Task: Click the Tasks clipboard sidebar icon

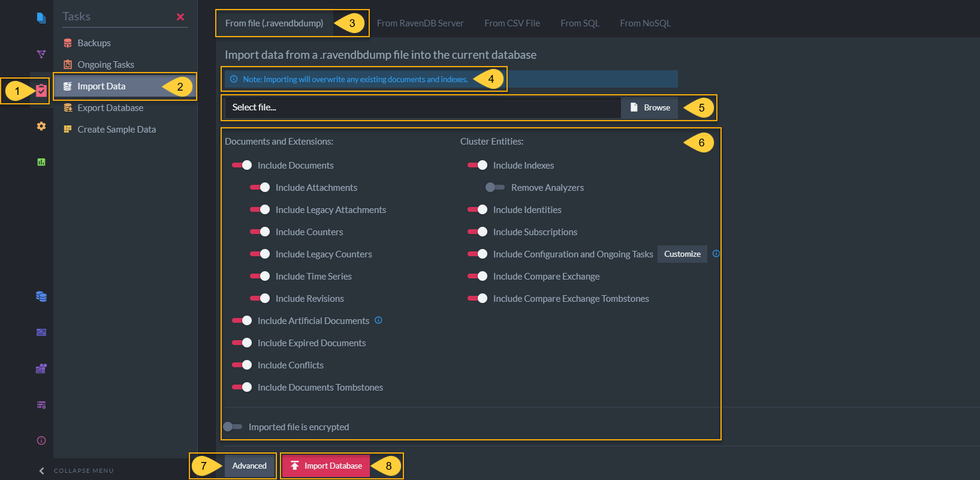Action: (x=41, y=91)
